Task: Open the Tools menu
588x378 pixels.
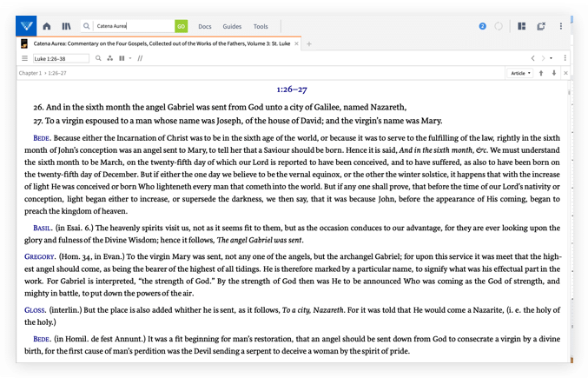Action: click(261, 27)
